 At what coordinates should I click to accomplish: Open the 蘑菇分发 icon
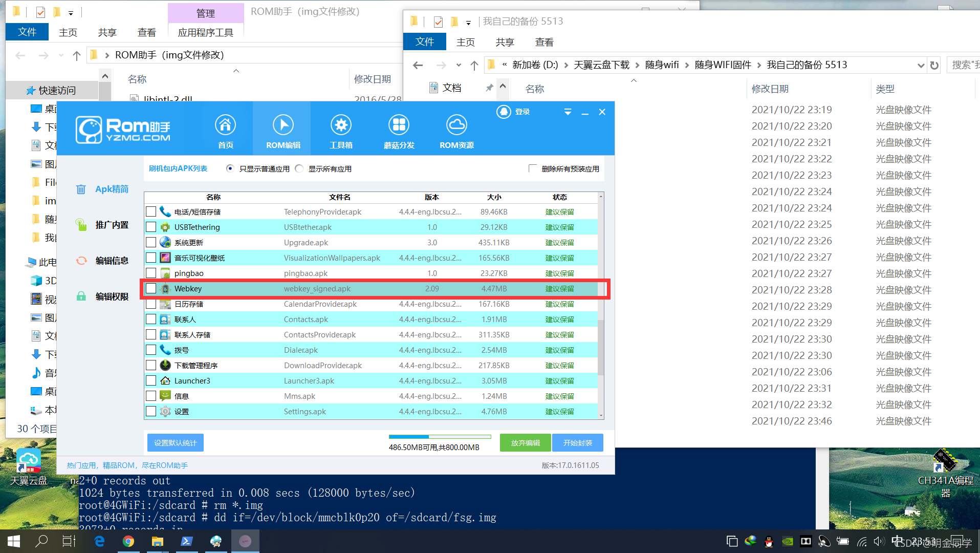(x=399, y=125)
